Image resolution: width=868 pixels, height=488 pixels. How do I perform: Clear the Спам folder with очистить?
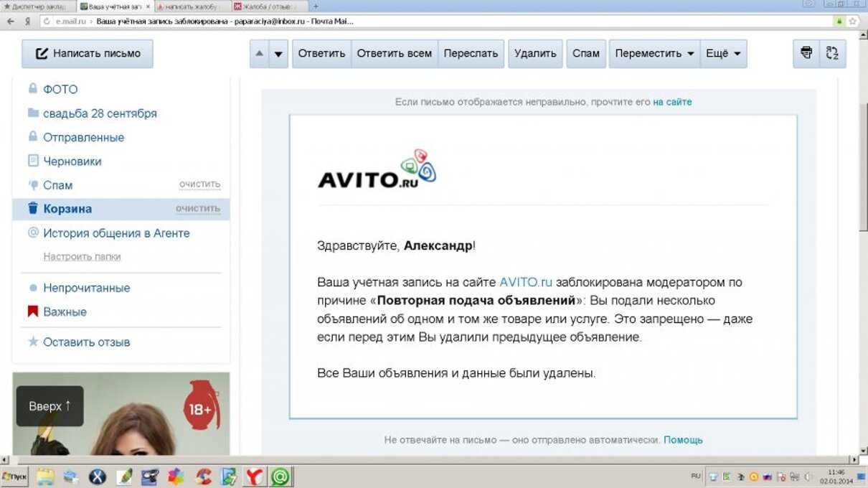coord(199,184)
